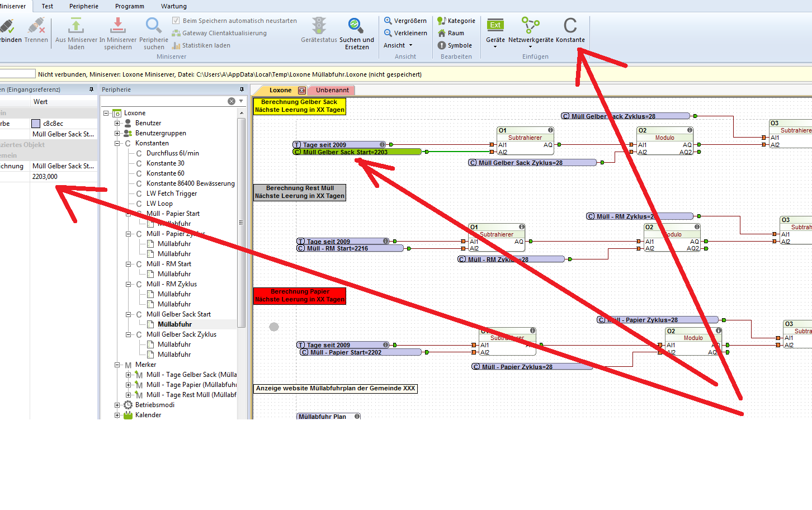Switch to the Programm ribbon tab
Image resolution: width=812 pixels, height=510 pixels.
click(130, 6)
